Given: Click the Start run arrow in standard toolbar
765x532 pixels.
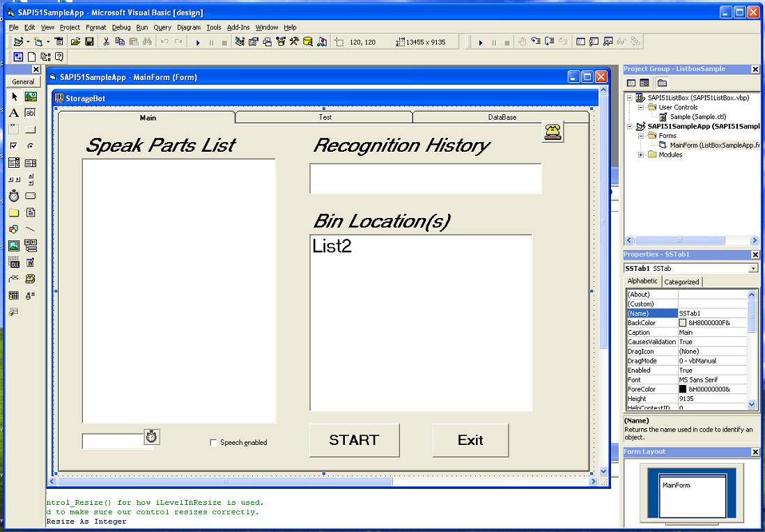Looking at the screenshot, I should pos(198,42).
